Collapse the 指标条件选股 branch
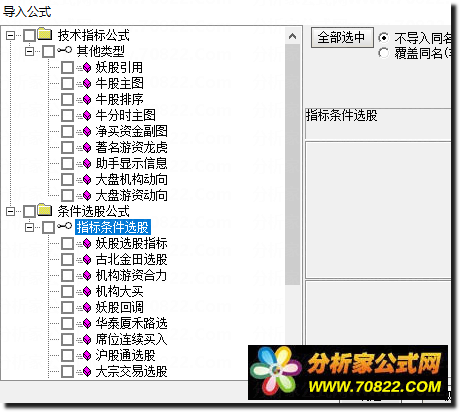The image size is (461, 412). pos(30,227)
